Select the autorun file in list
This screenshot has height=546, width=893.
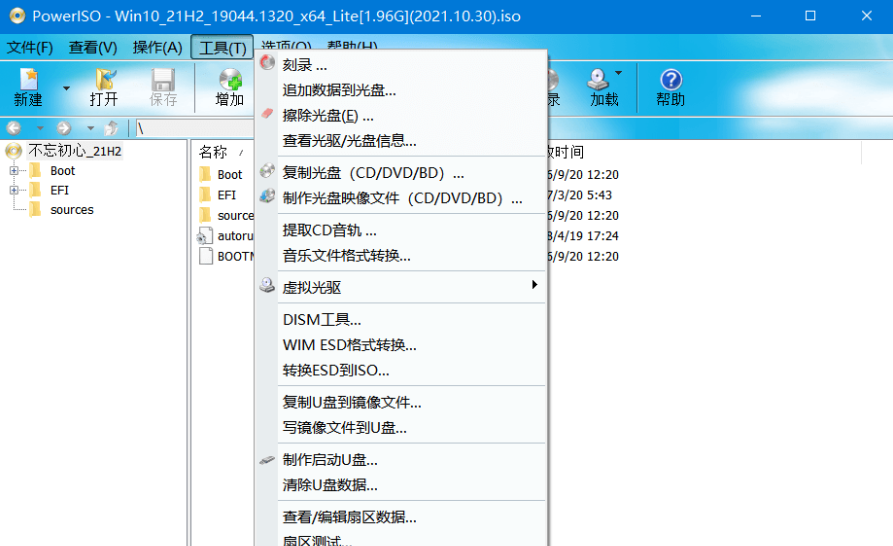[235, 236]
